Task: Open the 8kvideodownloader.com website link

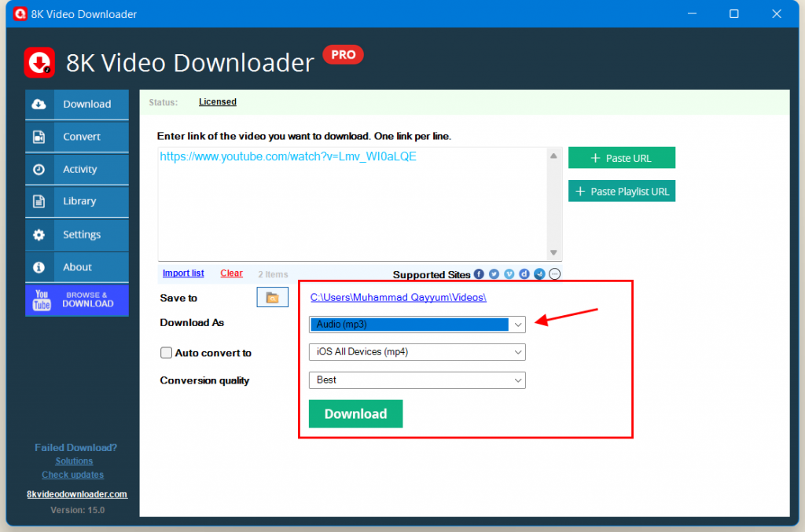Action: point(77,494)
